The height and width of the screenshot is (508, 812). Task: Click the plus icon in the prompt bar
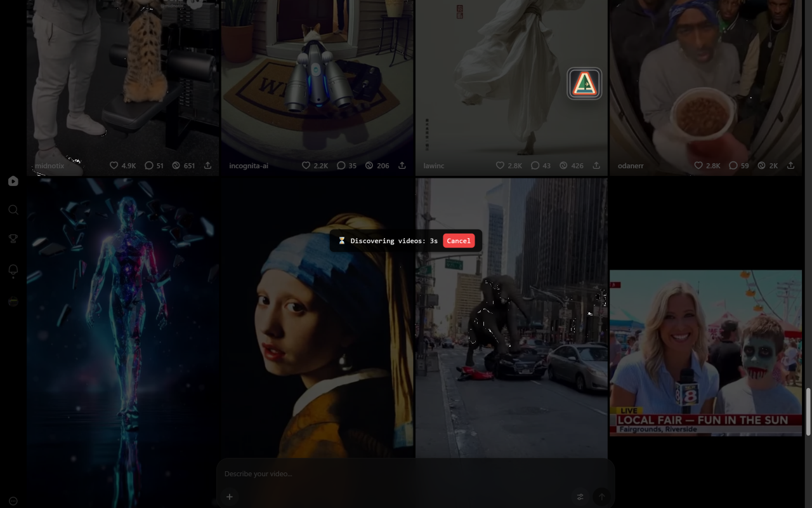click(x=229, y=497)
